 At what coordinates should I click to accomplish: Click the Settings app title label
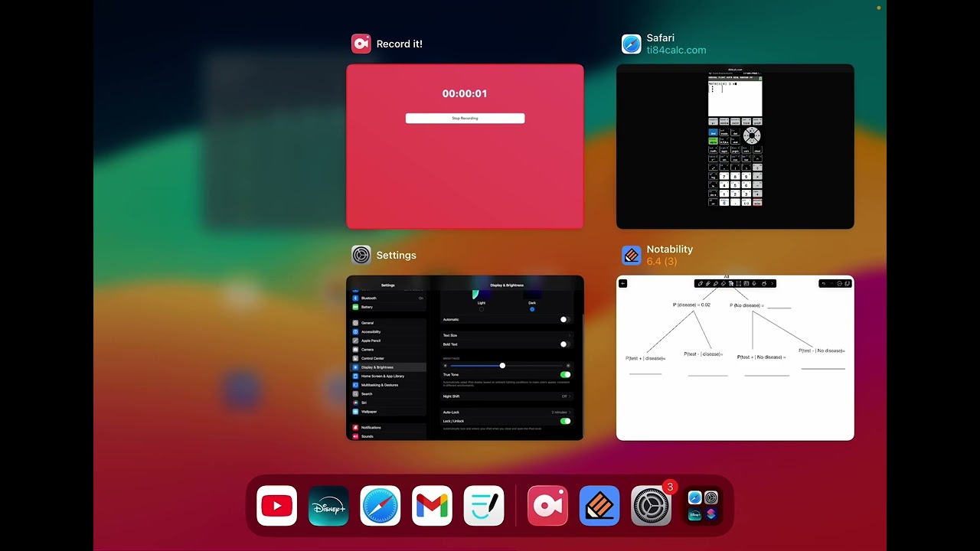[396, 256]
